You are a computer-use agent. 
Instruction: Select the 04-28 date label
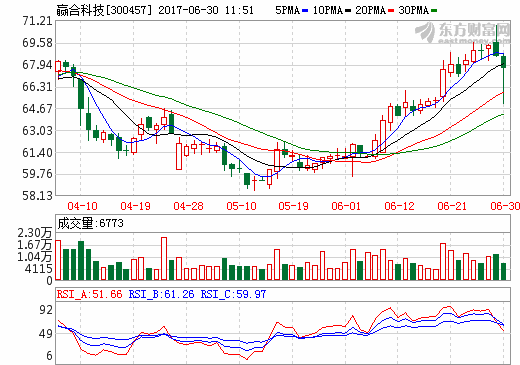(x=188, y=206)
